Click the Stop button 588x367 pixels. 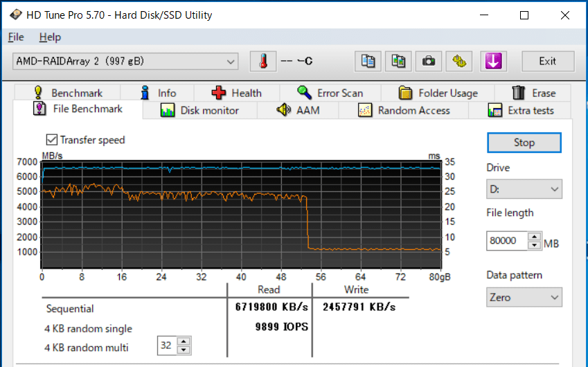click(524, 143)
